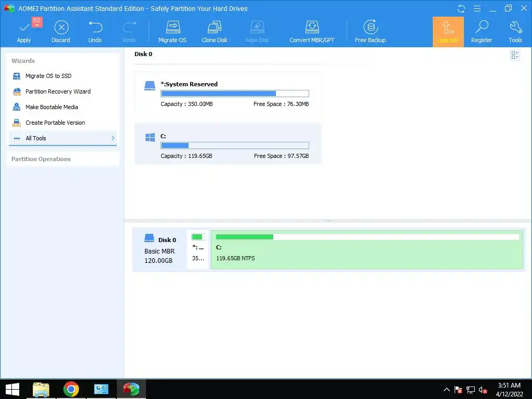
Task: Open the Control Panel taskbar icon
Action: click(x=101, y=389)
